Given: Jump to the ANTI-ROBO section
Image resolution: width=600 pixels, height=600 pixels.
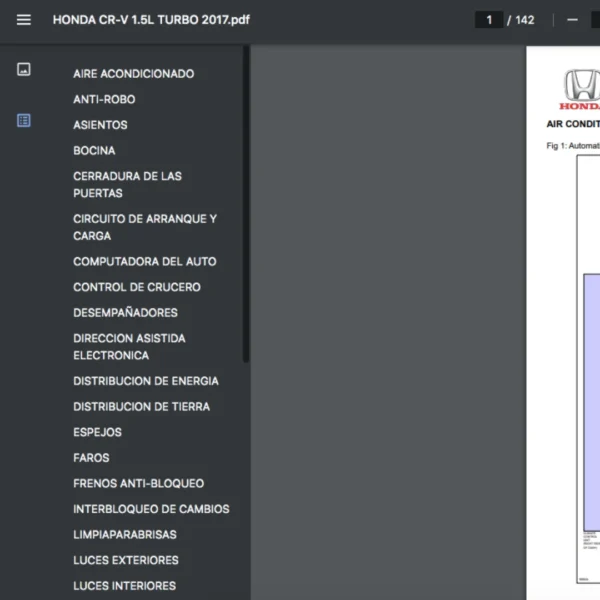Looking at the screenshot, I should [x=104, y=100].
